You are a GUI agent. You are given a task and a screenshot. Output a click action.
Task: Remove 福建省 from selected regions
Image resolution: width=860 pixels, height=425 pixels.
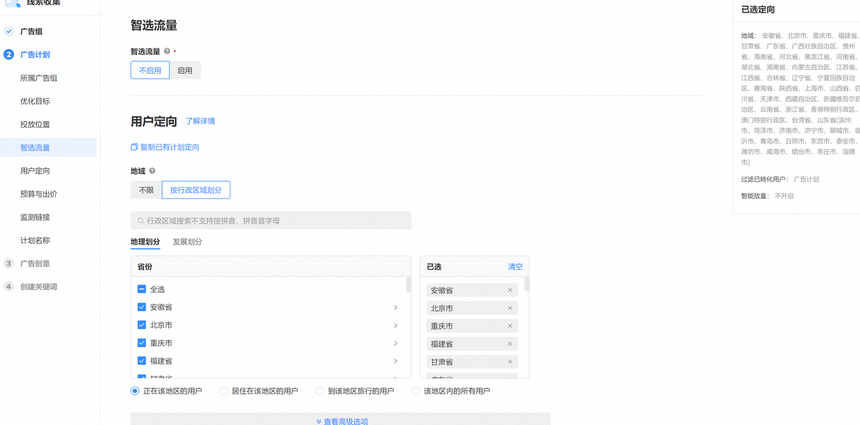(510, 344)
